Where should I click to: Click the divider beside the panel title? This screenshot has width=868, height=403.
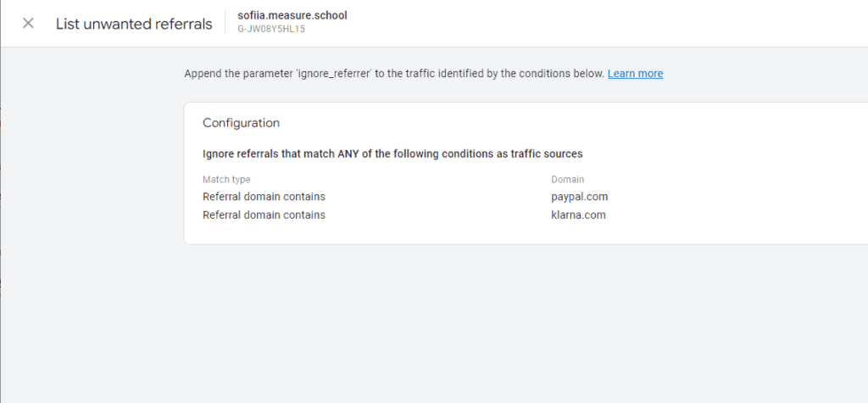point(225,24)
